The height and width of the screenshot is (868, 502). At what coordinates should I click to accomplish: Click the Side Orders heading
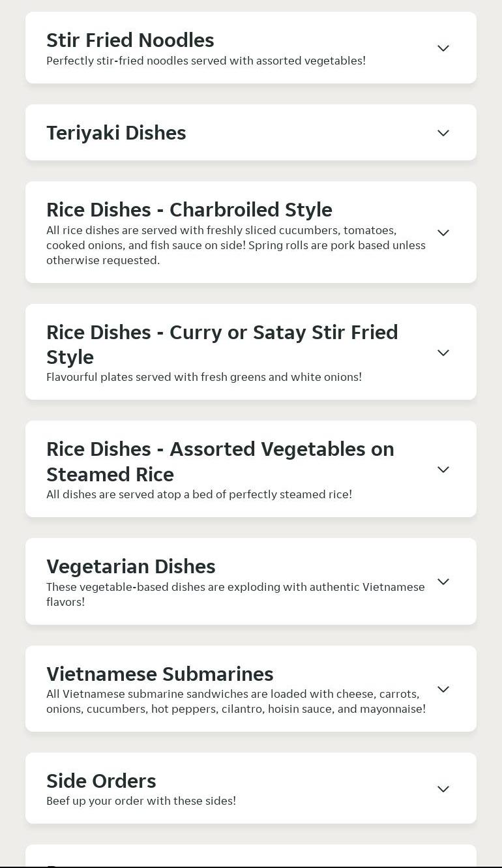(x=101, y=781)
